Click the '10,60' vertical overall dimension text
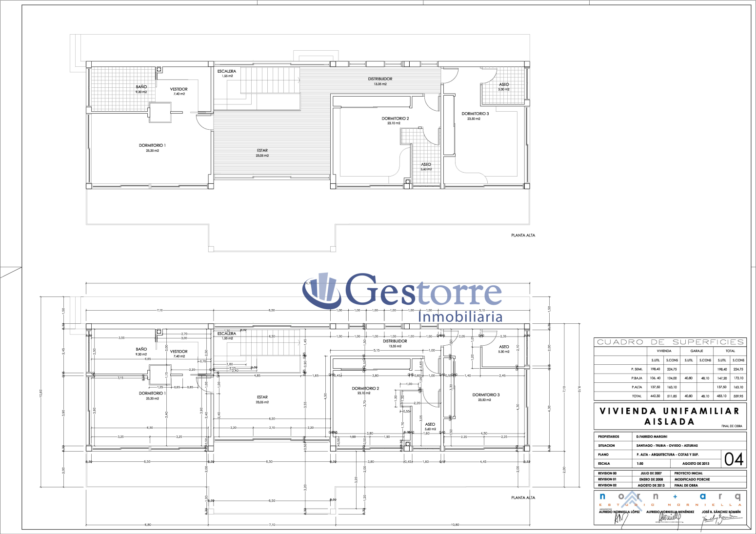The height and width of the screenshot is (534, 756). tap(41, 393)
